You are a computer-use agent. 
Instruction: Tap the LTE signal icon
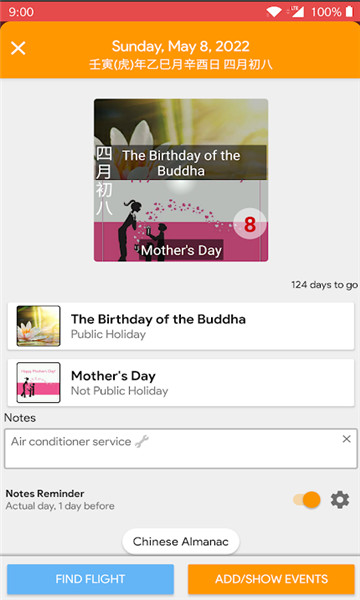(x=297, y=11)
